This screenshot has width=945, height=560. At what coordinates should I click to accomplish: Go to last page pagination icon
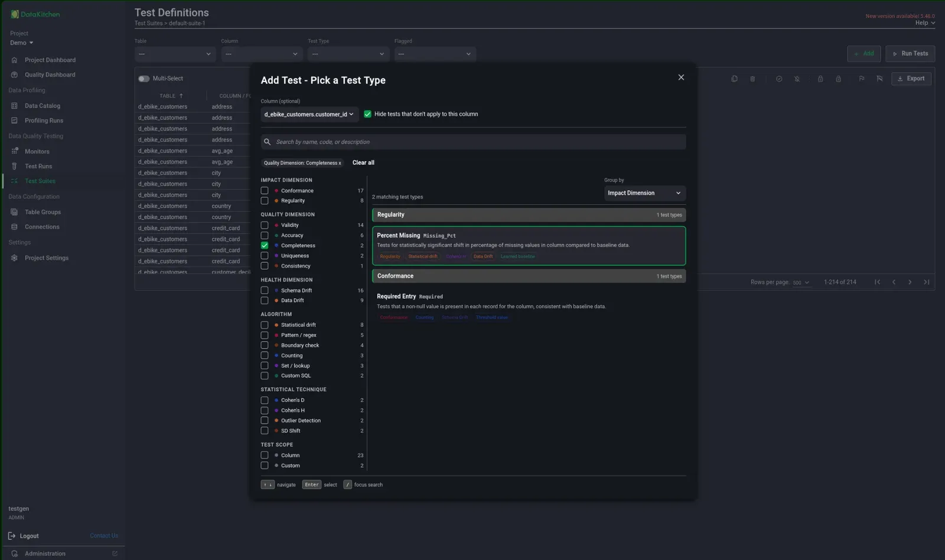926,282
